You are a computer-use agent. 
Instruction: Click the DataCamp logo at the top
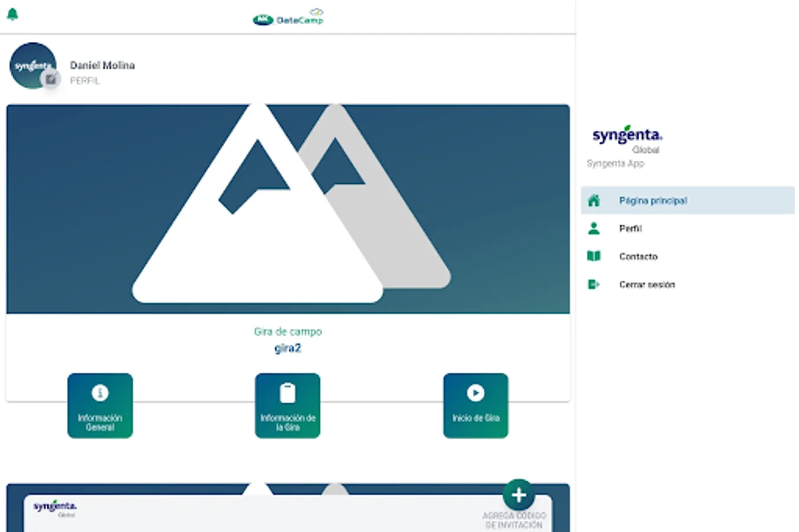click(287, 17)
